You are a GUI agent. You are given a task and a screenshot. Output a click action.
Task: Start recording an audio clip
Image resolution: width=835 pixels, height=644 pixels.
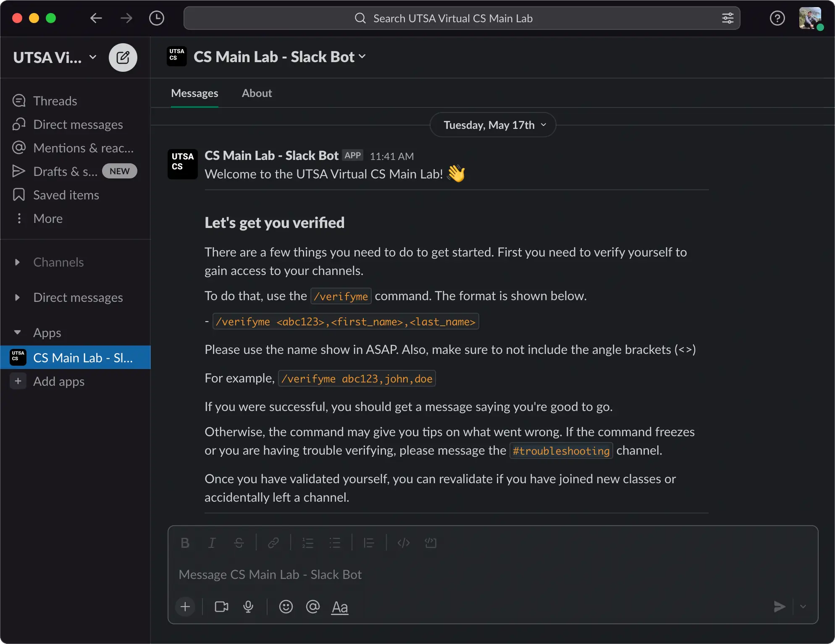point(248,607)
